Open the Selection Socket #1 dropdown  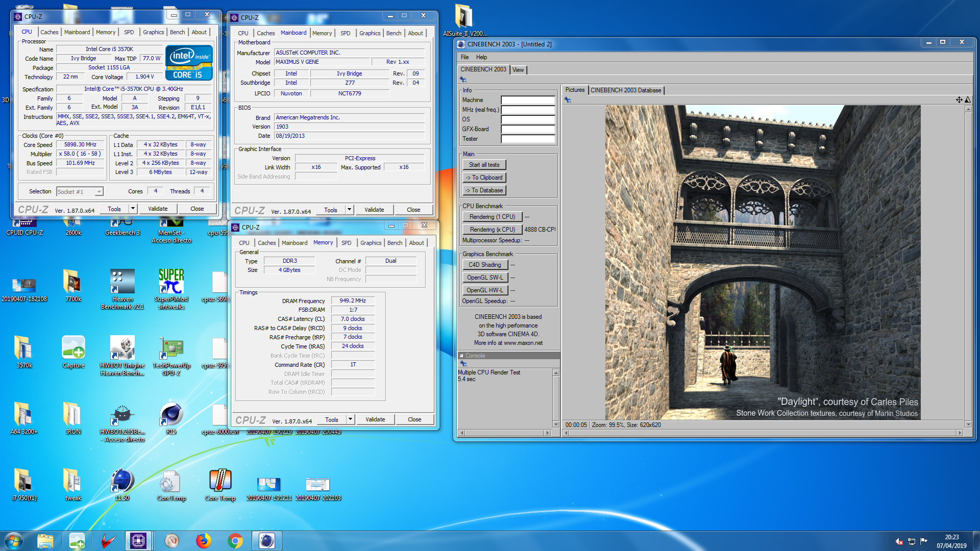(99, 192)
